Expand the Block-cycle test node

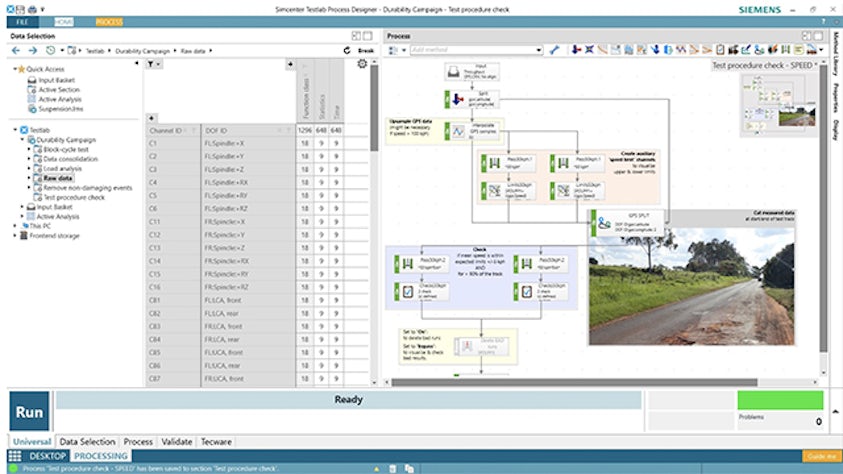(29, 149)
